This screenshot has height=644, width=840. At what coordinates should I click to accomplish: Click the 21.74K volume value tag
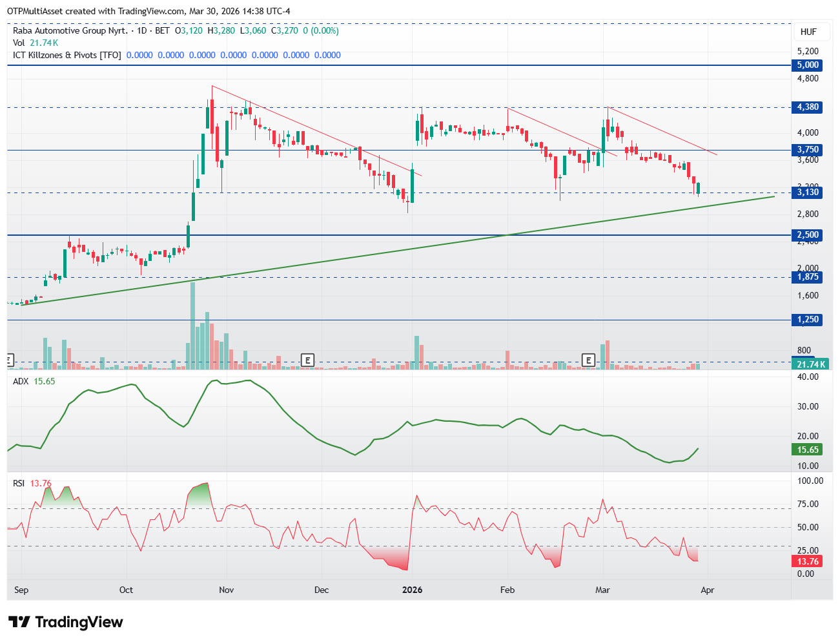click(810, 364)
